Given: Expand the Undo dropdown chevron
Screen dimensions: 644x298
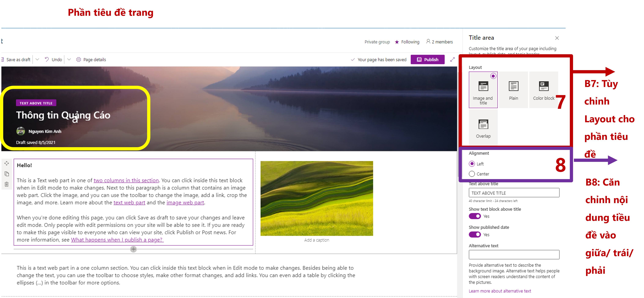Looking at the screenshot, I should pos(69,59).
